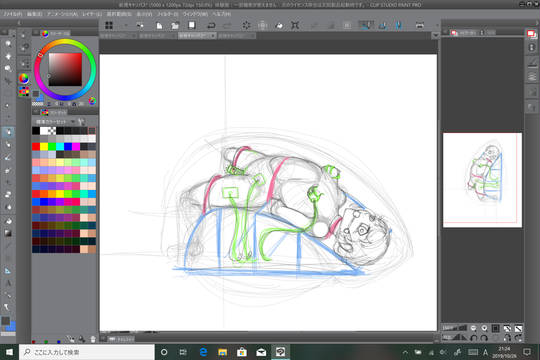This screenshot has width=540, height=360.
Task: Collapse the left palette dock arrow
Action: 19,23
